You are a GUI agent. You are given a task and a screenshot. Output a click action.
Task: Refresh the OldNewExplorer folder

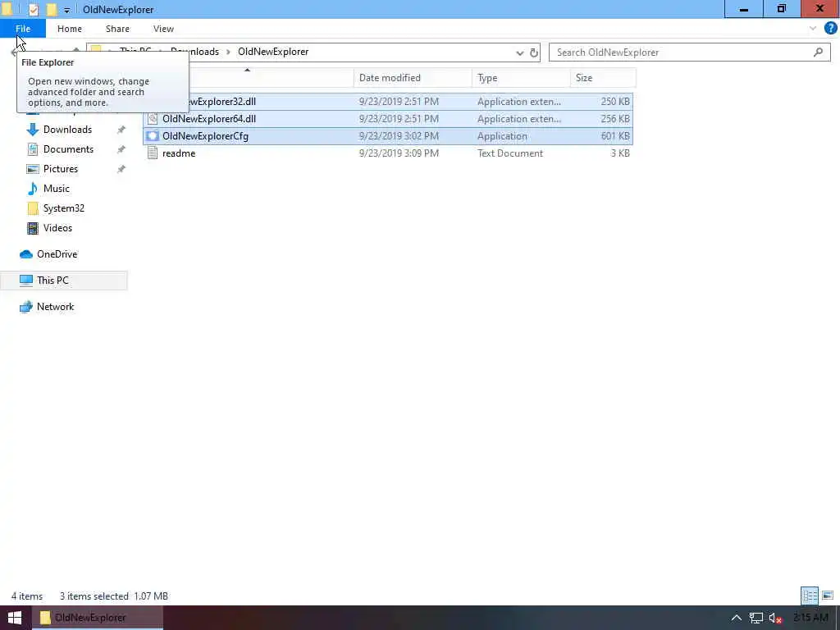[x=533, y=52]
